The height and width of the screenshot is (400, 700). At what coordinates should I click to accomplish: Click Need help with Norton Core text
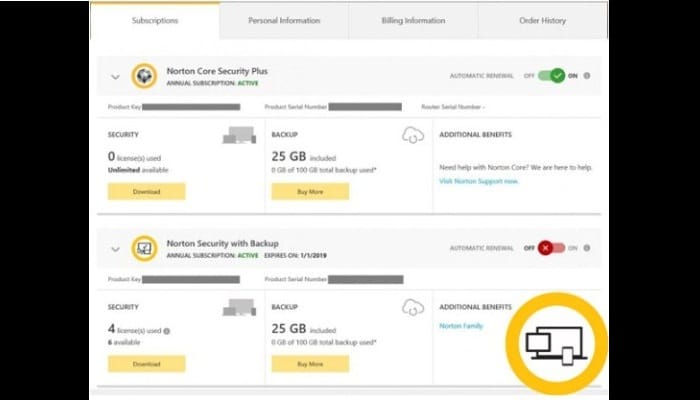pos(516,168)
